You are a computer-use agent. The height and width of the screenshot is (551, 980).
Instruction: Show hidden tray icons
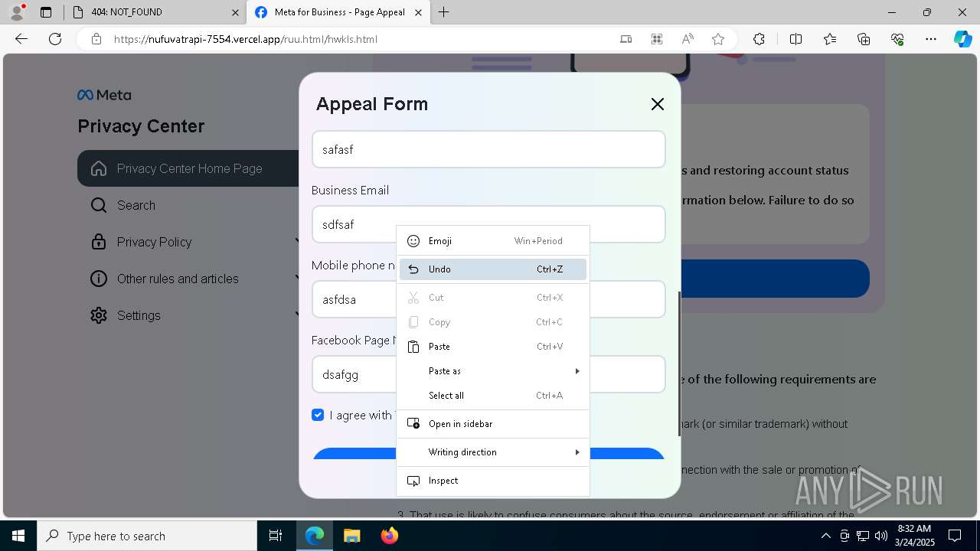point(826,536)
